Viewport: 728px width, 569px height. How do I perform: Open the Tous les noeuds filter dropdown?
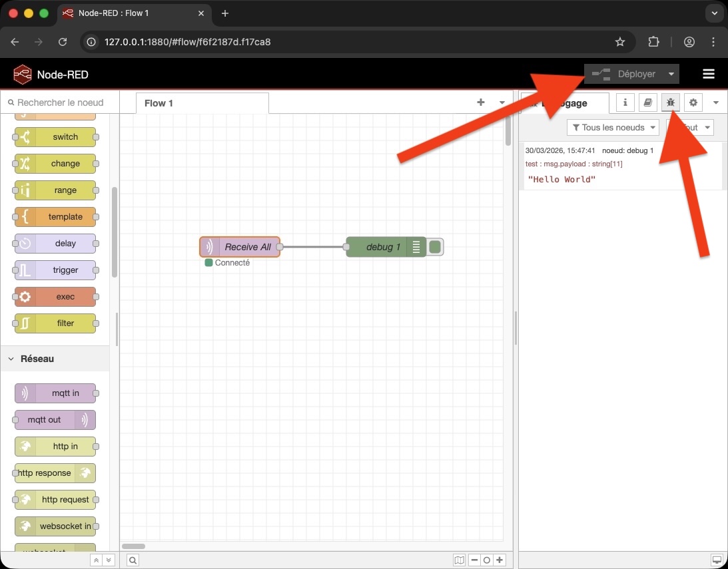point(612,127)
